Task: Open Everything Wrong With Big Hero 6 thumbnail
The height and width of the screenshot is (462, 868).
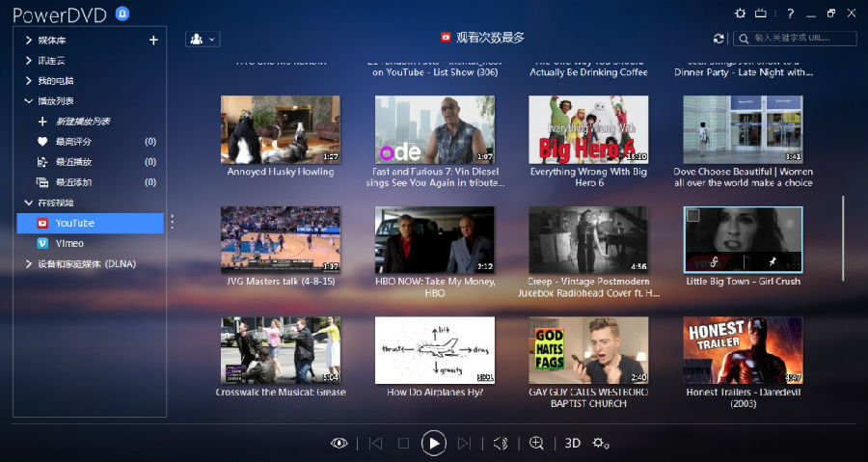Action: pyautogui.click(x=588, y=129)
